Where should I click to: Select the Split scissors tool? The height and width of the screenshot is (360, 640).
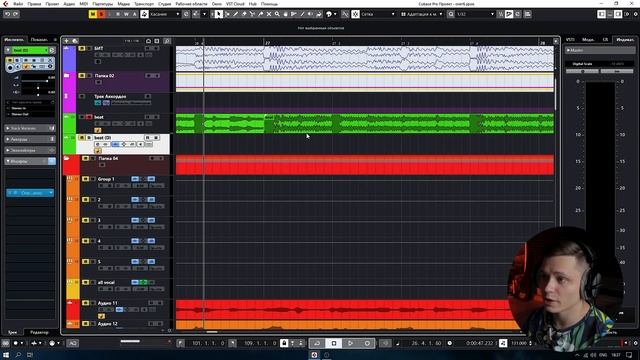(252, 14)
